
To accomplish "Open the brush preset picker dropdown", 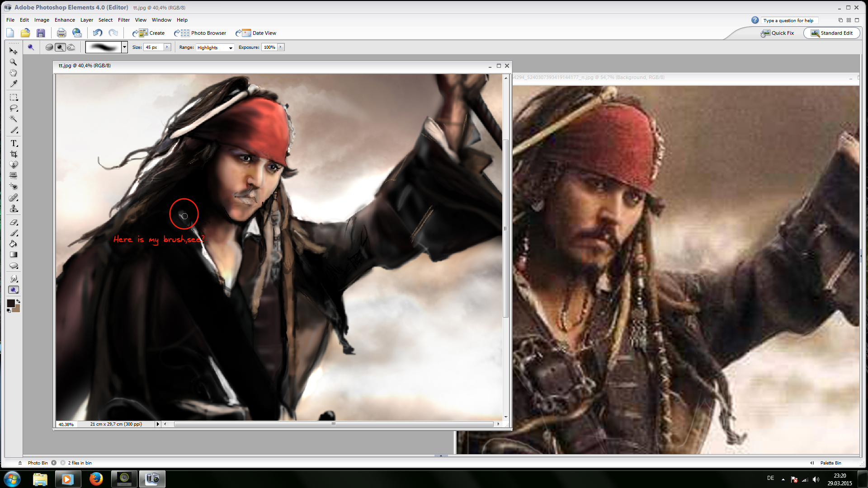I will (x=124, y=47).
